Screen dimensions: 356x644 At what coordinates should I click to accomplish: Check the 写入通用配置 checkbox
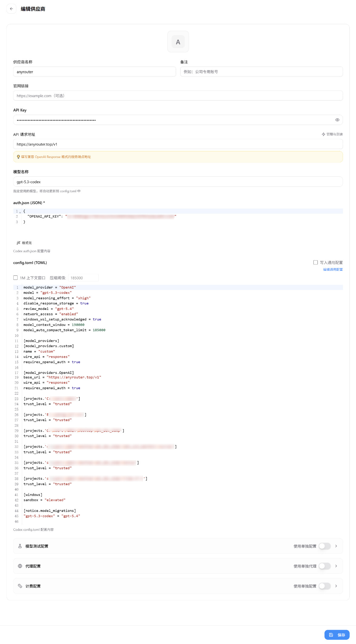(x=316, y=262)
